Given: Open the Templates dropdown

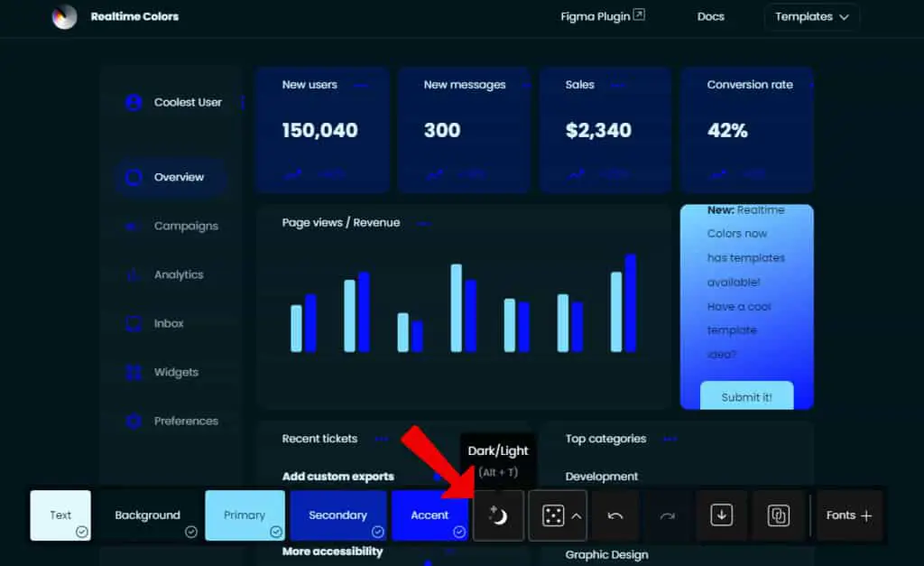Looking at the screenshot, I should coord(812,16).
